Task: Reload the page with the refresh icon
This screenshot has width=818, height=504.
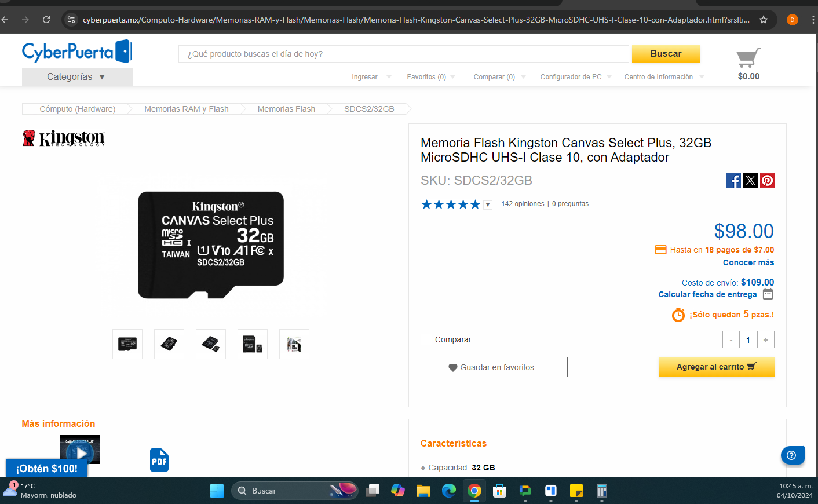Action: click(46, 20)
